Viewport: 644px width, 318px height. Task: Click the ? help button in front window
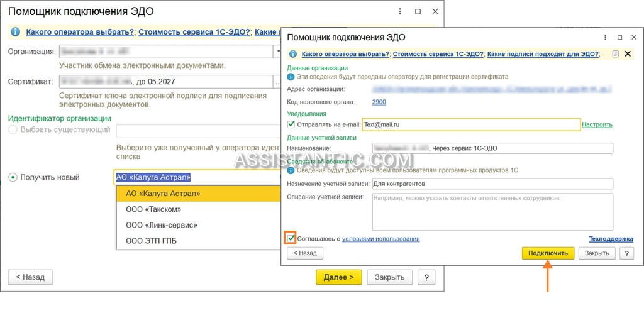tap(627, 253)
